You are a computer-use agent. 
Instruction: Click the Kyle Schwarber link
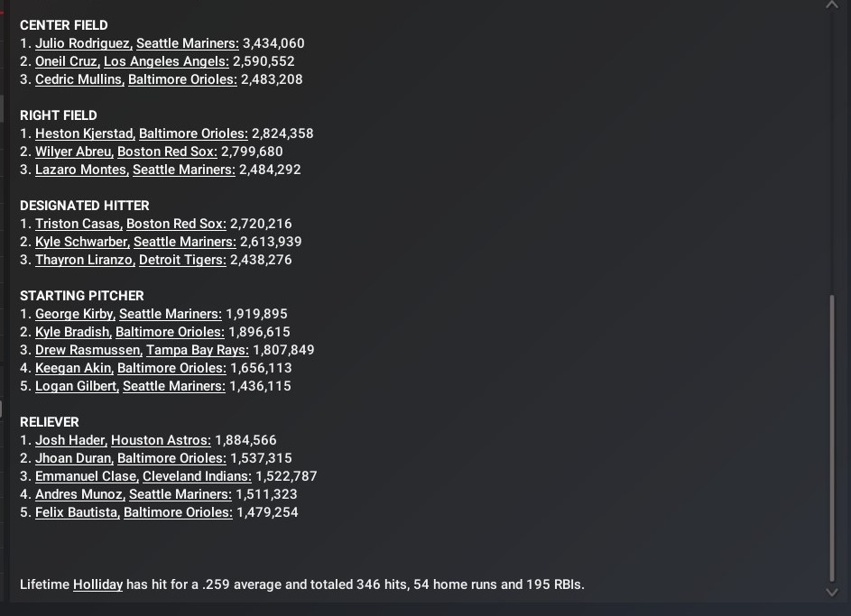coord(82,242)
